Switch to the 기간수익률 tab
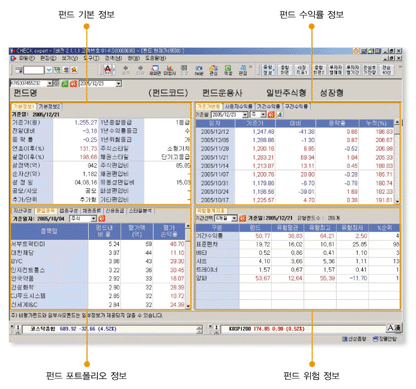The width and height of the screenshot is (416, 389). [x=268, y=106]
